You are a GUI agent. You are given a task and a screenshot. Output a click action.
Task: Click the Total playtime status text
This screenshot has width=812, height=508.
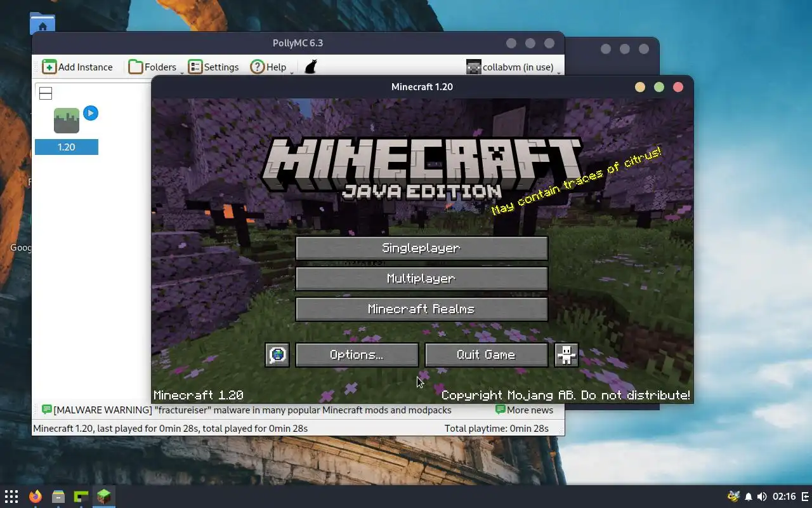[x=497, y=429]
